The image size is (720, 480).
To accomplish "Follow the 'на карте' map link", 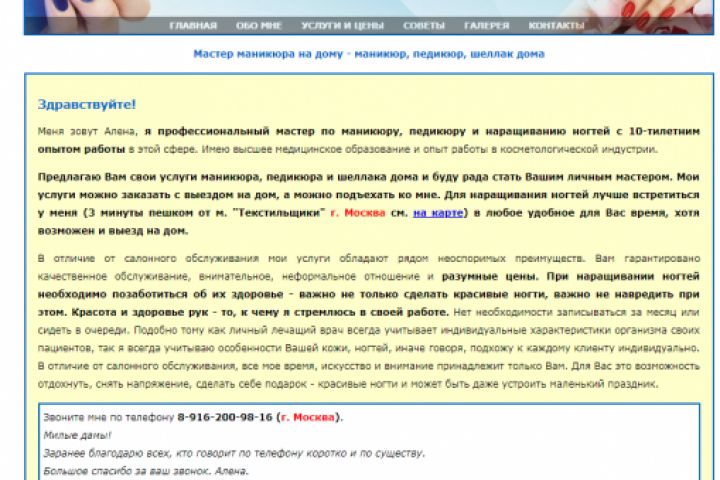I will (x=438, y=213).
